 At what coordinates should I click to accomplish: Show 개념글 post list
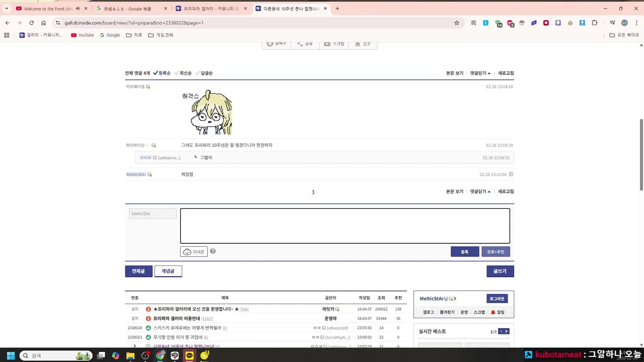click(x=168, y=271)
